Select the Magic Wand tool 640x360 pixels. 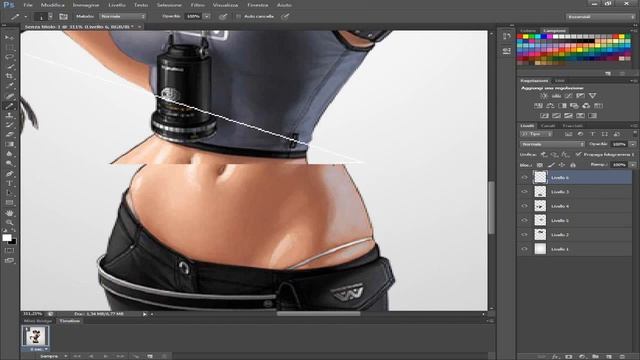coord(9,67)
